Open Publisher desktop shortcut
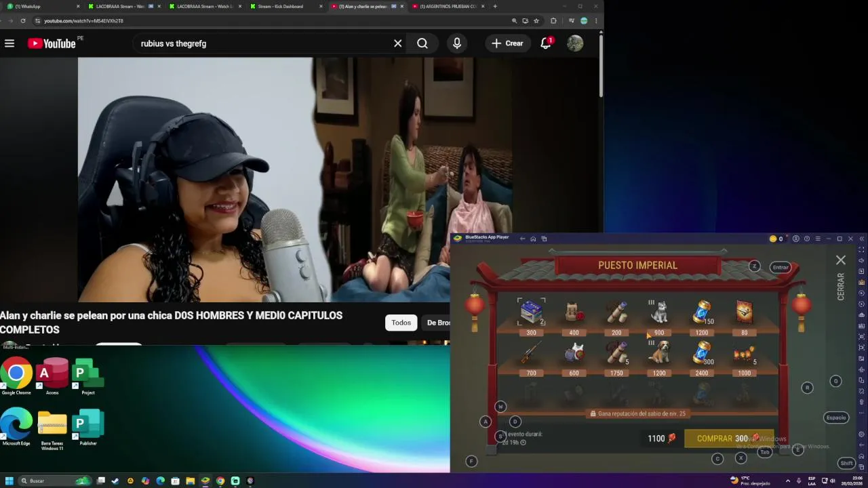Screen dimensions: 868x488 pos(88,427)
